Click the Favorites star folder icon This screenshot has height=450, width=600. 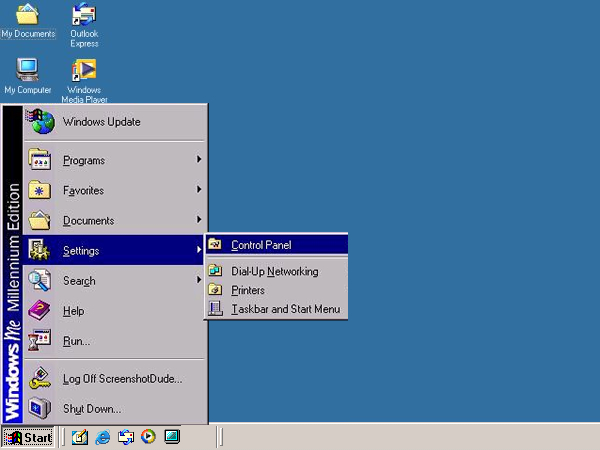(x=39, y=190)
